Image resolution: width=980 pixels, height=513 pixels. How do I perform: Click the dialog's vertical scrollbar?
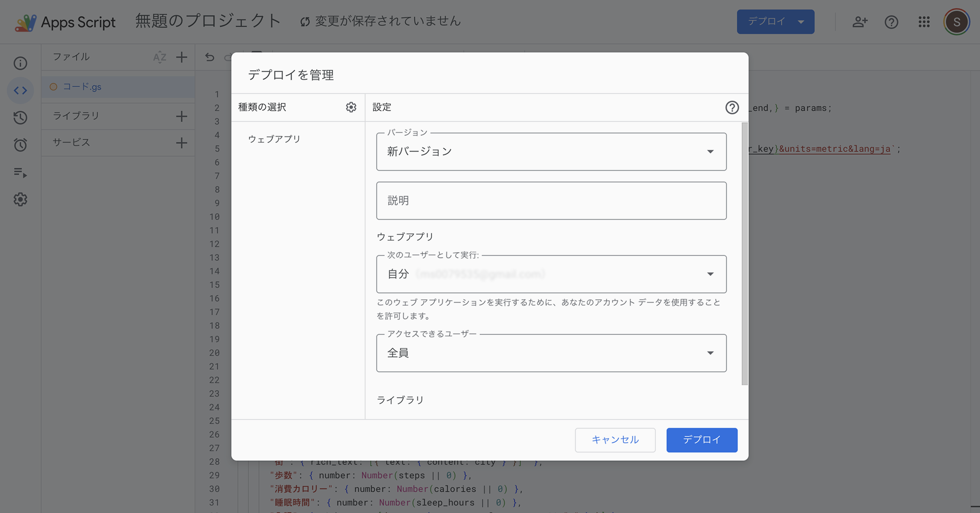744,254
